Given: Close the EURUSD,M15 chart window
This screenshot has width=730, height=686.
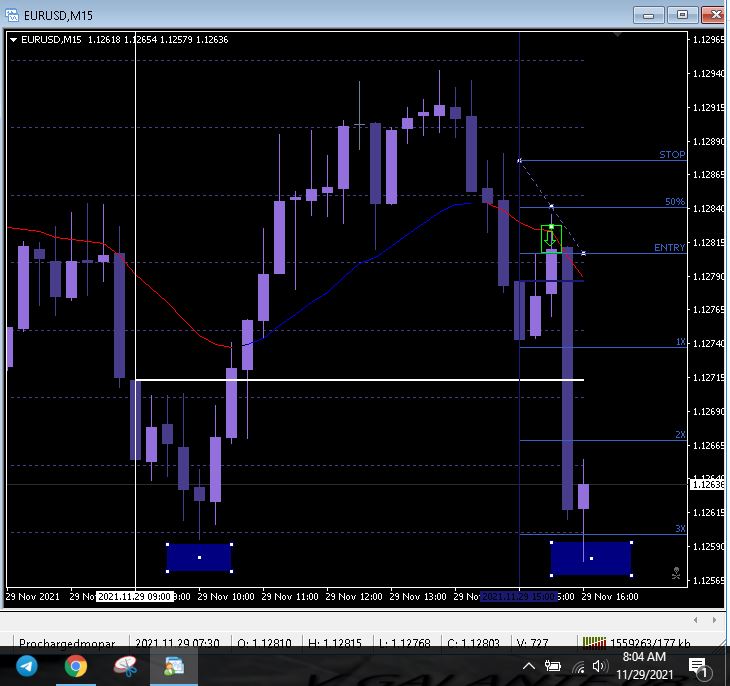Looking at the screenshot, I should [x=715, y=15].
